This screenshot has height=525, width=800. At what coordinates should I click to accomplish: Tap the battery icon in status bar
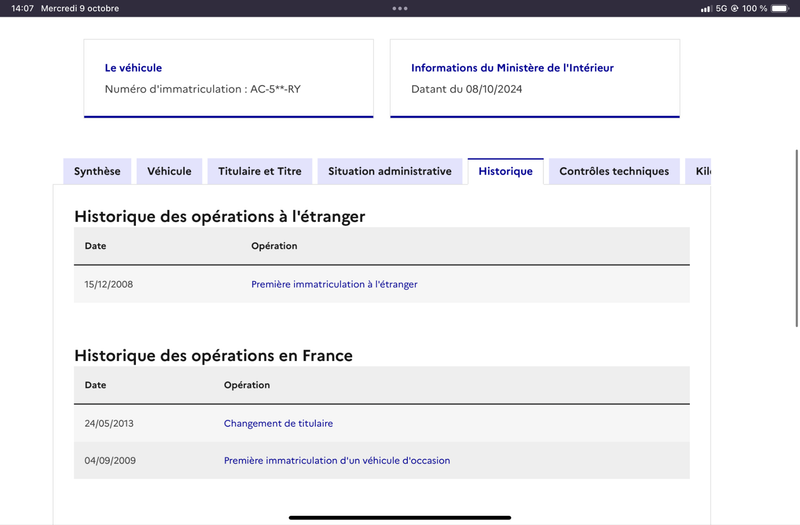point(780,8)
